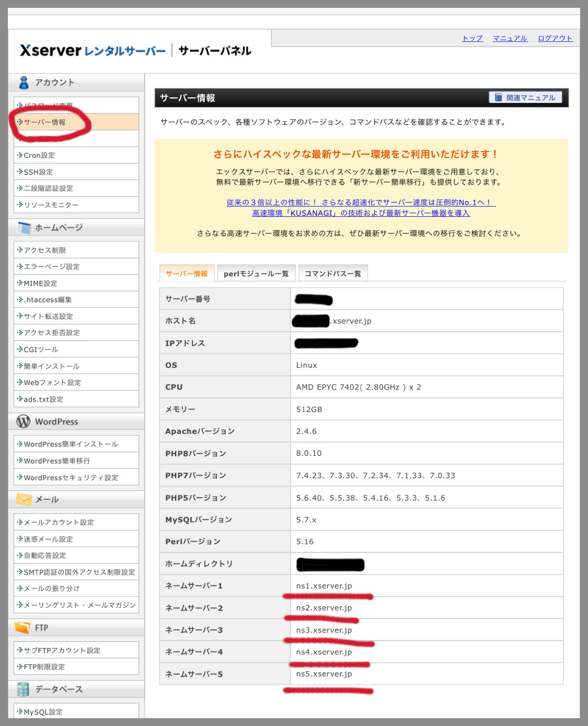The width and height of the screenshot is (588, 726).
Task: Open エラーページ設定 menu item
Action: 76,267
